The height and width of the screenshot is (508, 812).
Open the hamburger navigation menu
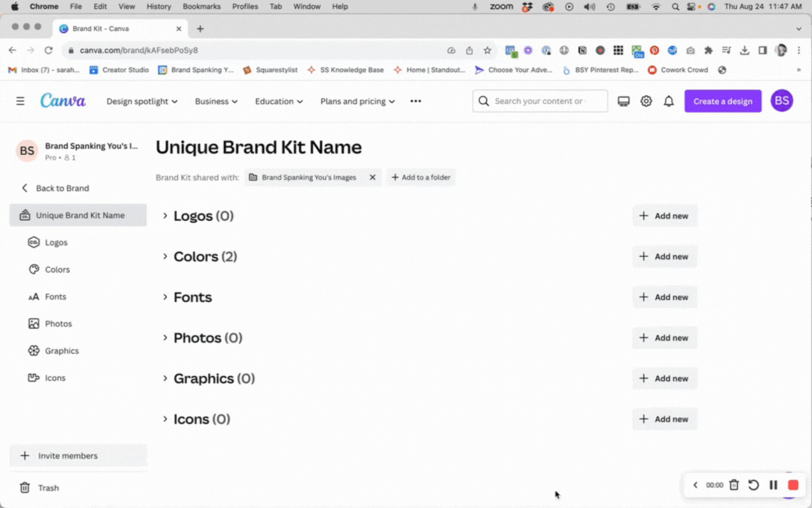pyautogui.click(x=20, y=100)
